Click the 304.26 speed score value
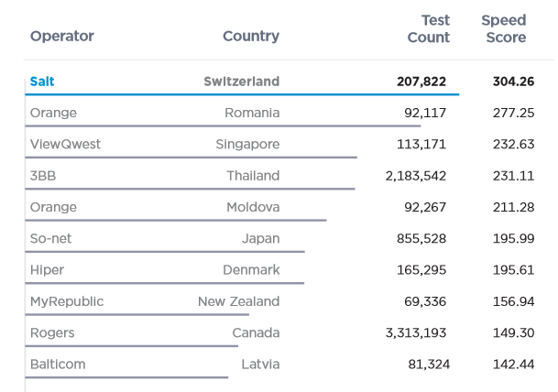Image resolution: width=558 pixels, height=392 pixels. 512,82
